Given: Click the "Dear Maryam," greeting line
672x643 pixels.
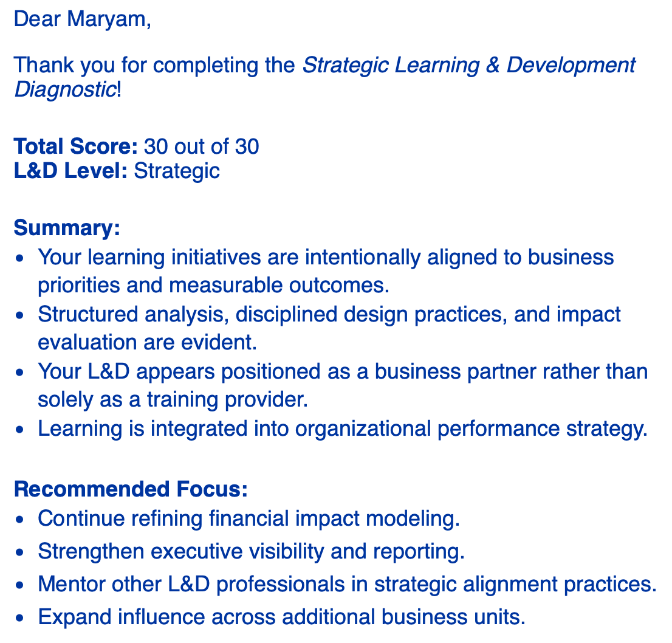Looking at the screenshot, I should point(82,18).
